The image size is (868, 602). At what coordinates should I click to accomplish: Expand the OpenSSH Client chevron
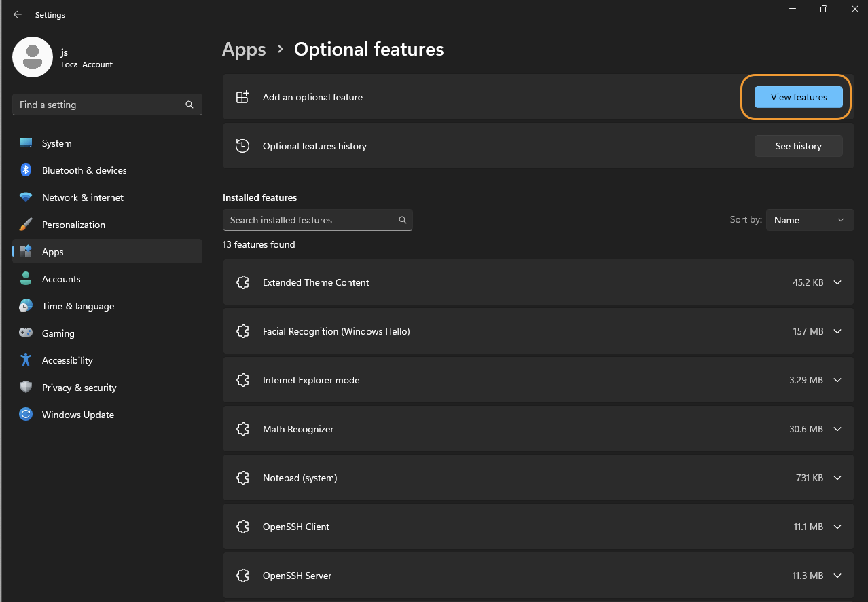(837, 527)
